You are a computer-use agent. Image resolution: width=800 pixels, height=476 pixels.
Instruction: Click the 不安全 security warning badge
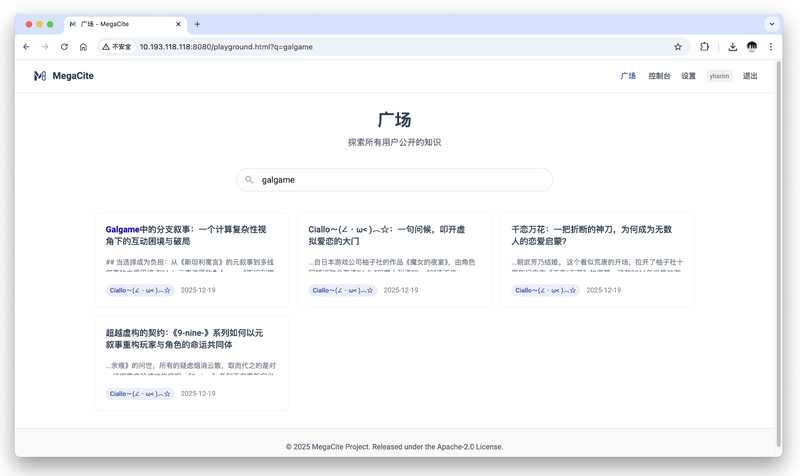point(117,47)
